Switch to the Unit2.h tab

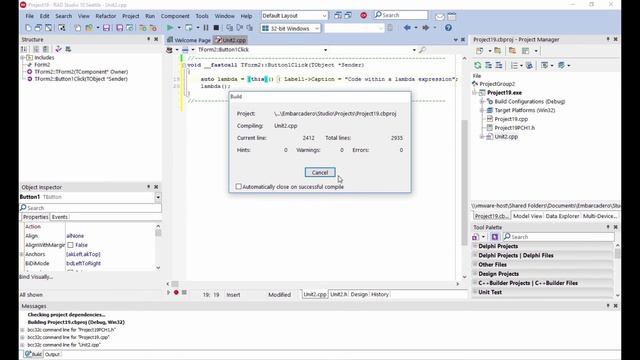coord(339,294)
